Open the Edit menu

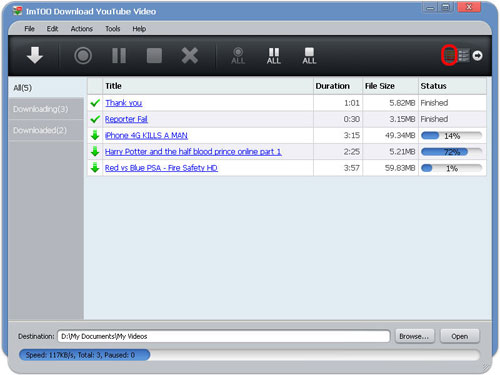(52, 29)
